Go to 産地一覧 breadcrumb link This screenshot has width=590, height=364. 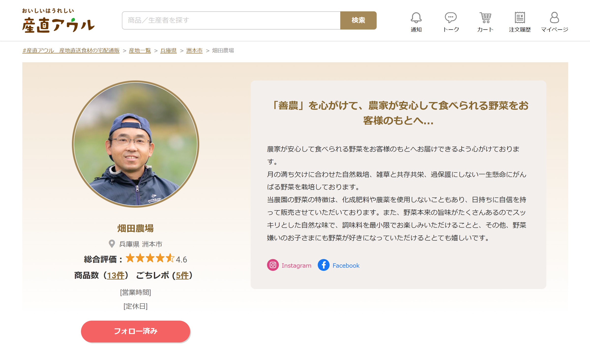pyautogui.click(x=140, y=51)
